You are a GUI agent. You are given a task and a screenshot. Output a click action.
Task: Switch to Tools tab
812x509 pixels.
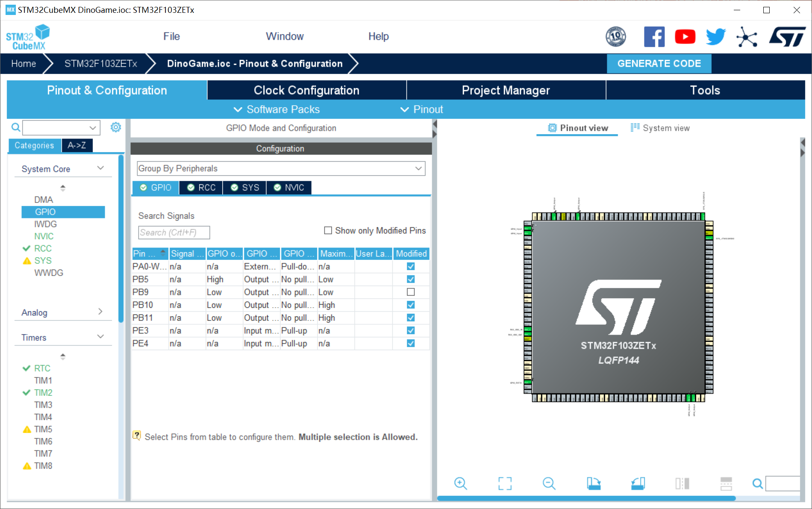705,90
